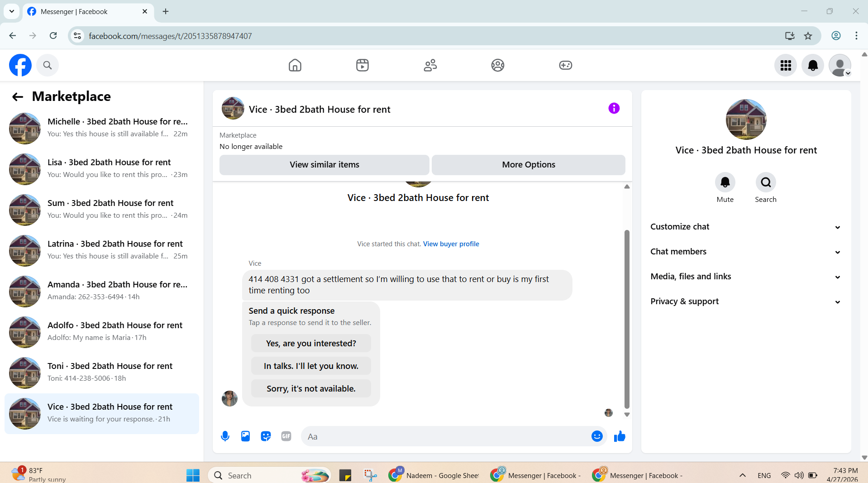Click View similar items button
Image resolution: width=868 pixels, height=483 pixels.
coord(324,165)
